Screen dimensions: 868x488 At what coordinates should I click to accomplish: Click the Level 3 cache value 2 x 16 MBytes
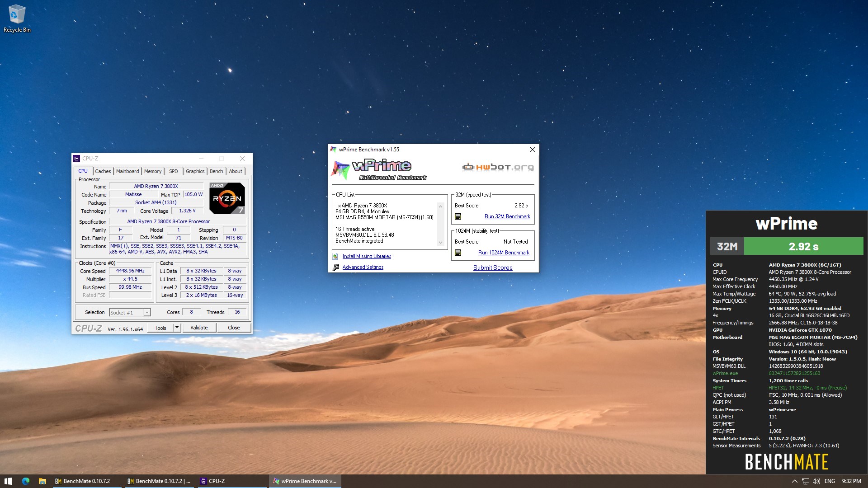click(201, 295)
